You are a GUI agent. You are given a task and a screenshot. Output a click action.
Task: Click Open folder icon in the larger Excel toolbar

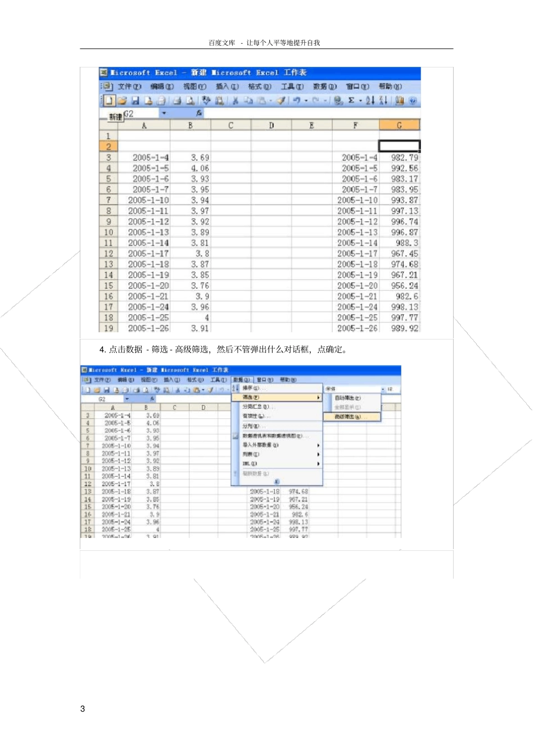click(121, 101)
